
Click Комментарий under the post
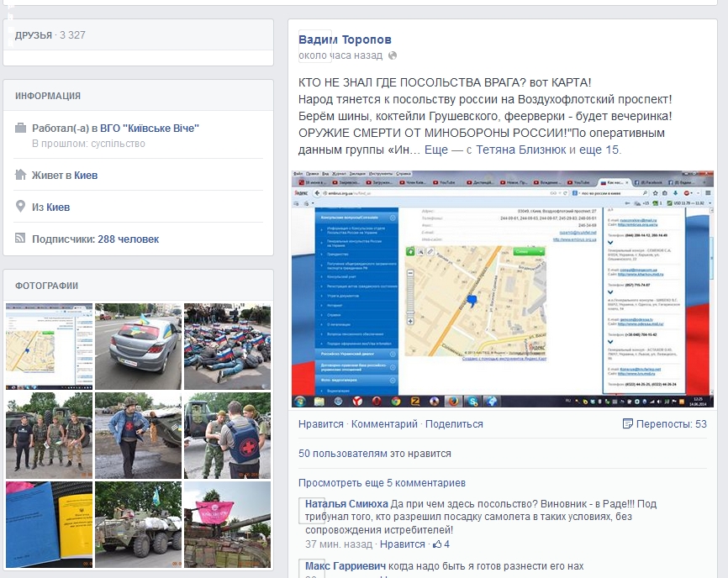click(x=384, y=424)
